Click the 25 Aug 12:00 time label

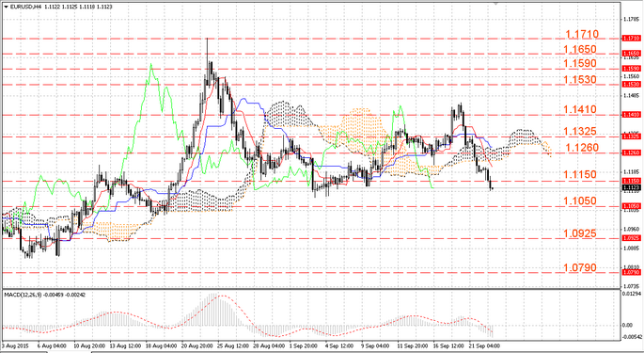pos(233,346)
